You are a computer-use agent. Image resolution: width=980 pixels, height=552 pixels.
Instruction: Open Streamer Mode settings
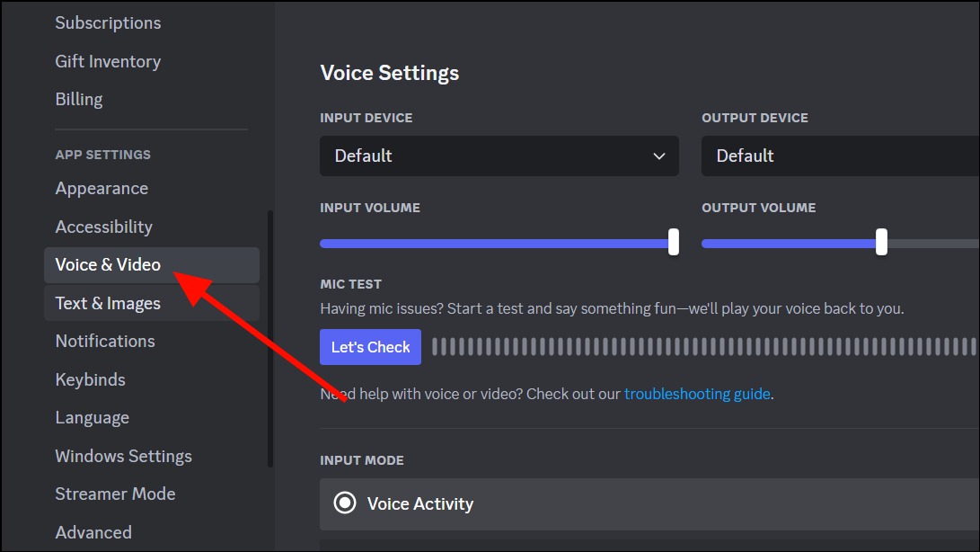115,494
